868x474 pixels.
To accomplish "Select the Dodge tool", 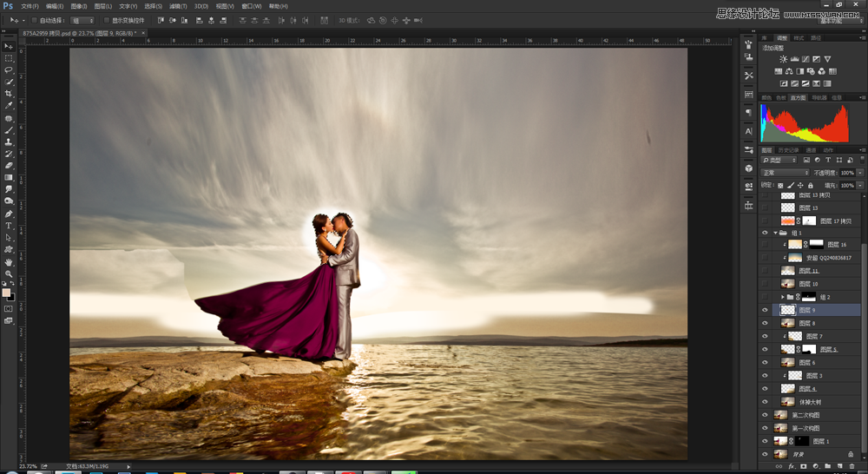I will point(9,201).
